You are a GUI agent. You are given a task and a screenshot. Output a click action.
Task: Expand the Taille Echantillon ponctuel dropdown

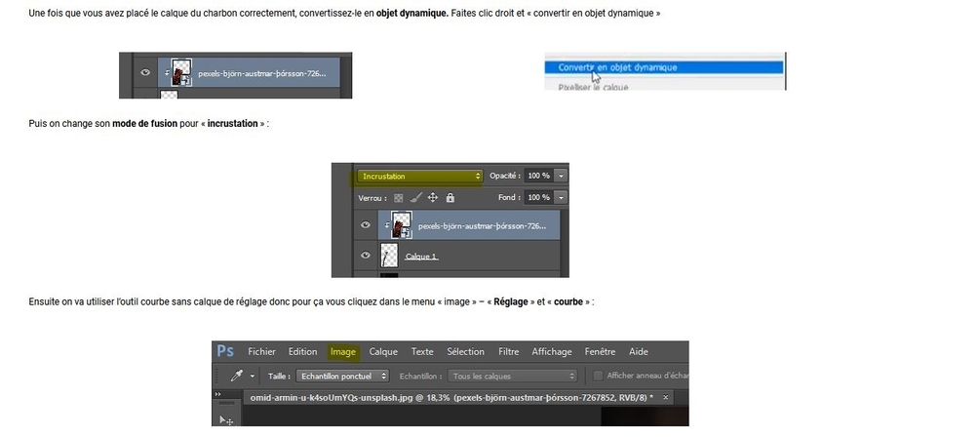pos(343,376)
